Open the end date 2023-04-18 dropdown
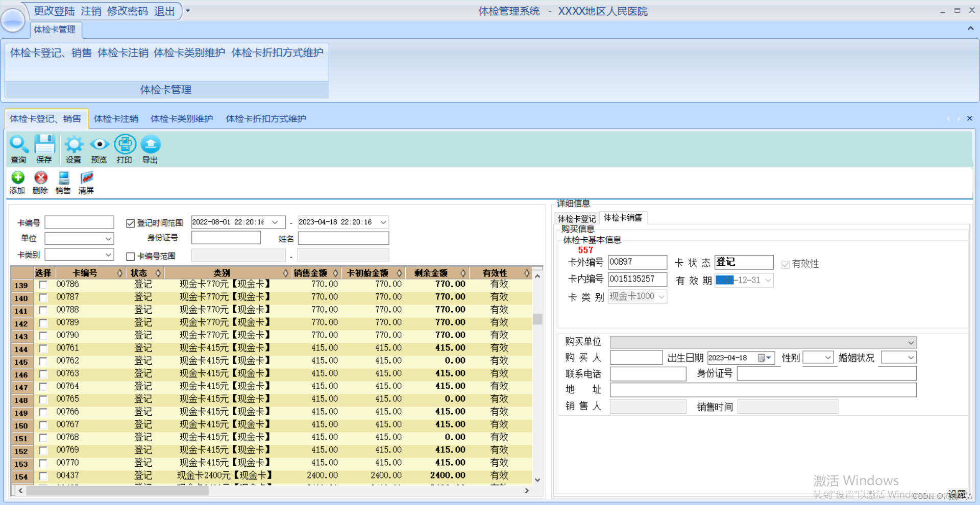Viewport: 980px width, 505px height. (383, 222)
